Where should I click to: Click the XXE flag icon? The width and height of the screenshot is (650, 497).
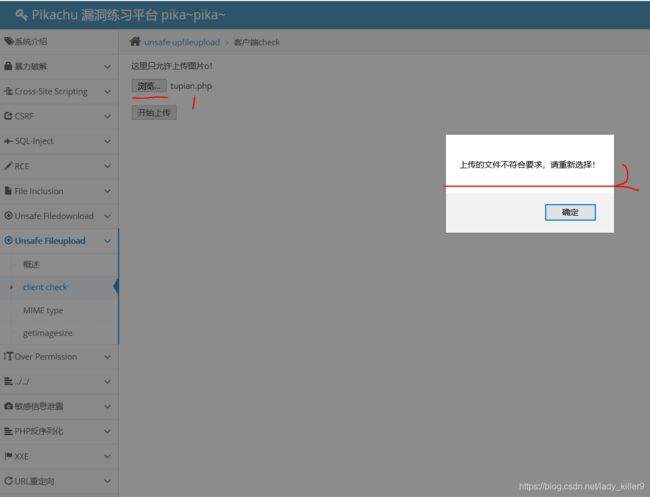pyautogui.click(x=8, y=456)
